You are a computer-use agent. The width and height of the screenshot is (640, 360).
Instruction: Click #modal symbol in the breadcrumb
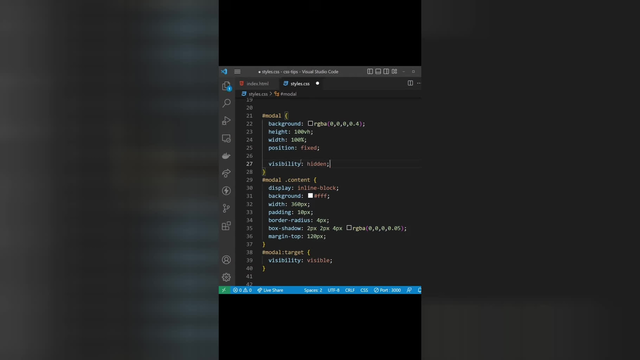[288, 94]
